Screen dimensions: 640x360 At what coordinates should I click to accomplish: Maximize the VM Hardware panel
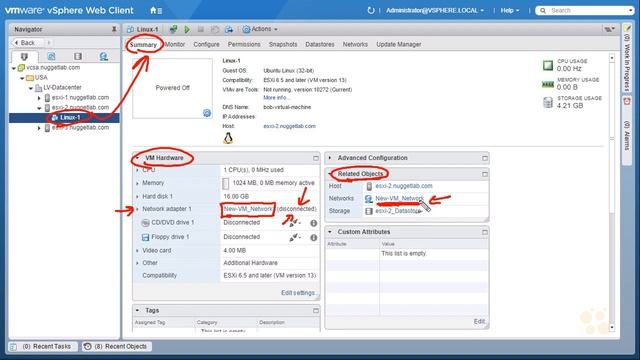(x=316, y=158)
